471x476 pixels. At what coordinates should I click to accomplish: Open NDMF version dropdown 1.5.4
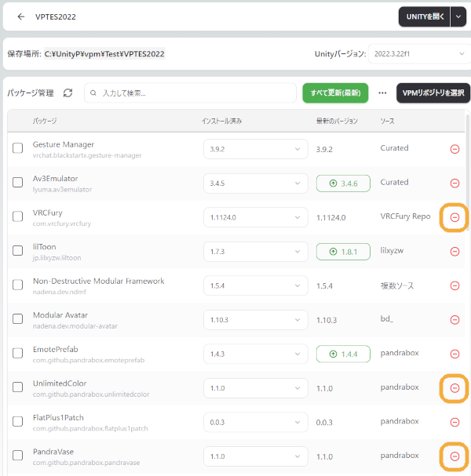point(256,285)
